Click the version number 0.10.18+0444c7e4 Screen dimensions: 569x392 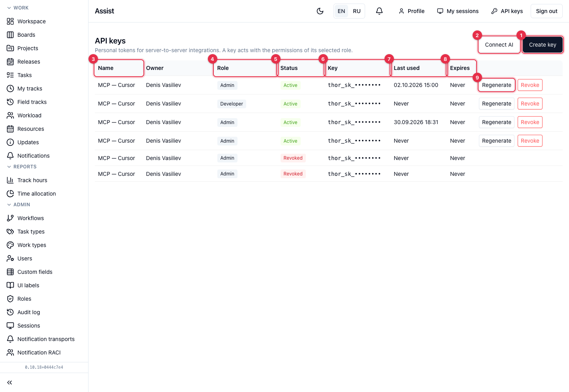(x=44, y=367)
